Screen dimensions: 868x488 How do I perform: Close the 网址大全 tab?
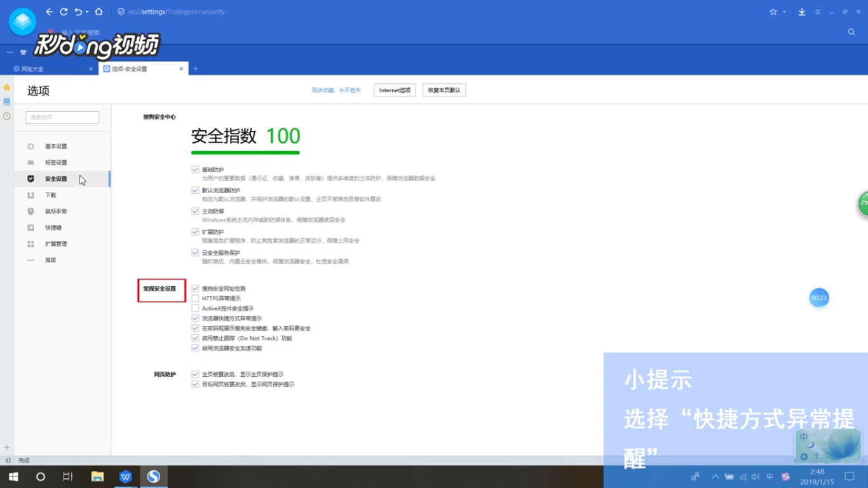tap(90, 69)
